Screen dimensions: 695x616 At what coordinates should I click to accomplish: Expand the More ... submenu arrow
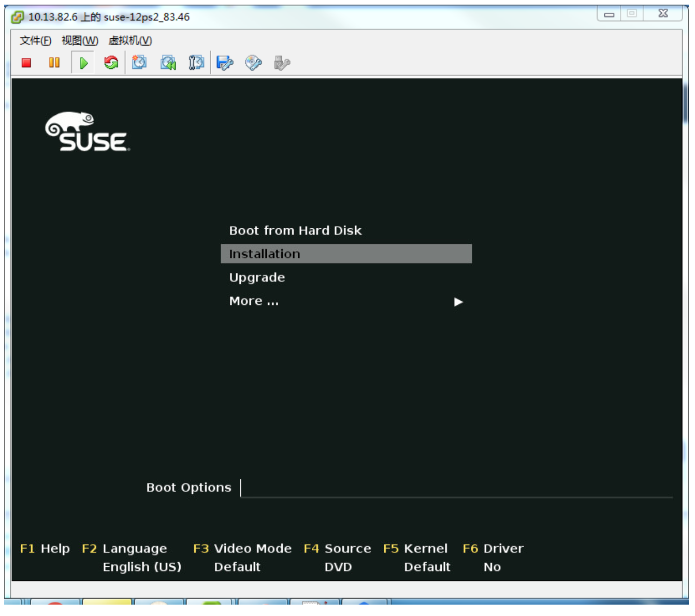pos(458,302)
